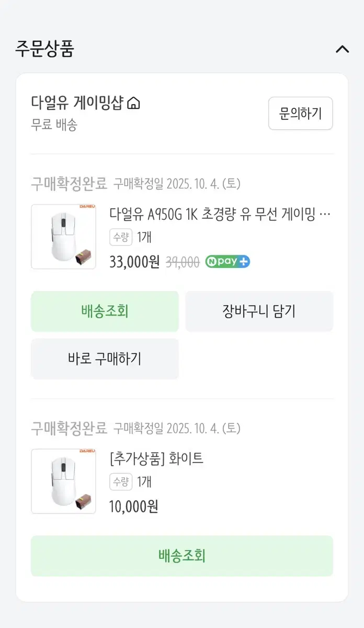Add mouse to cart via 장바구니 담기
Screen dimensions: 364x628
[259, 311]
